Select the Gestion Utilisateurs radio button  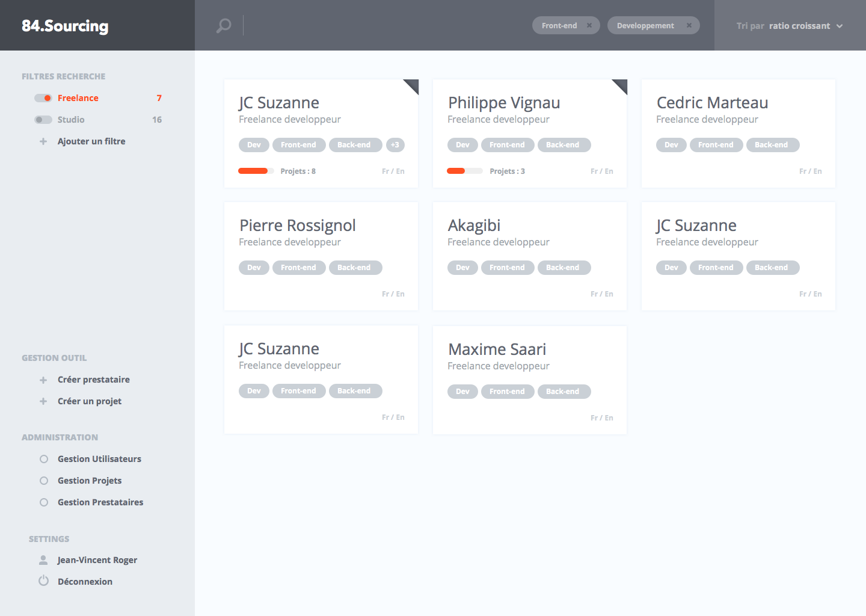pyautogui.click(x=44, y=459)
